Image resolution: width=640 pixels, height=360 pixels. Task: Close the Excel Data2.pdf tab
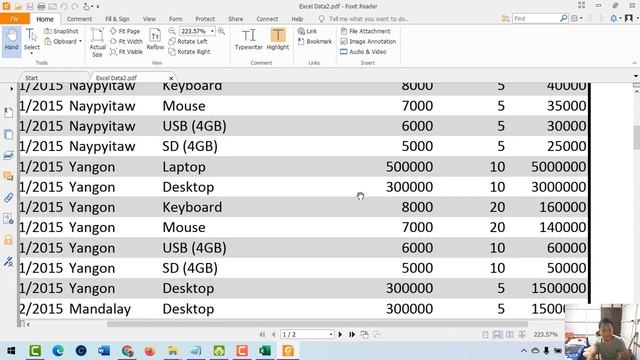(171, 78)
